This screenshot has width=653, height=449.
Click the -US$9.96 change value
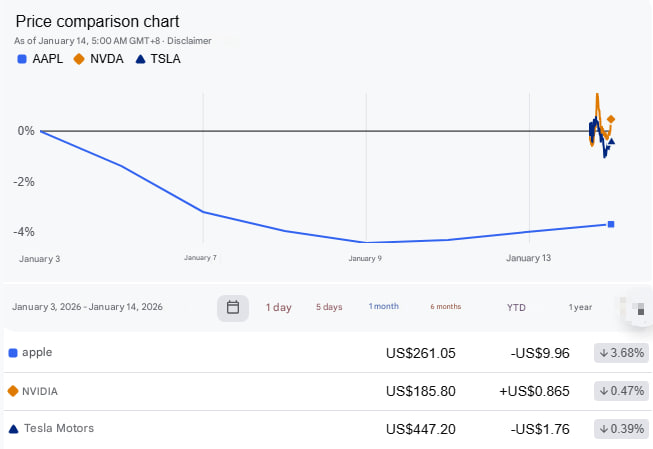point(540,353)
